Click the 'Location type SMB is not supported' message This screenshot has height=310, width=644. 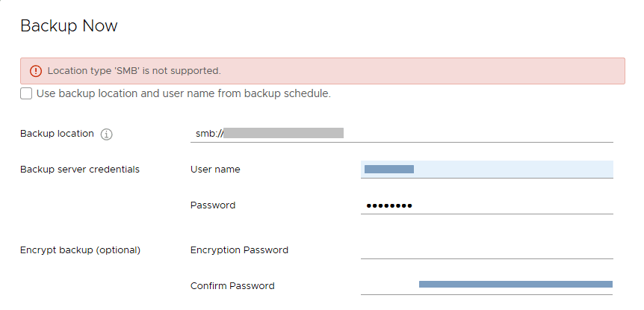[x=134, y=71]
